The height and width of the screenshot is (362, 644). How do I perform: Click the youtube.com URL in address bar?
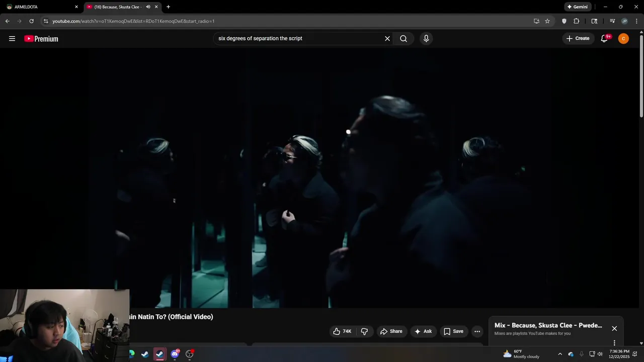click(133, 21)
